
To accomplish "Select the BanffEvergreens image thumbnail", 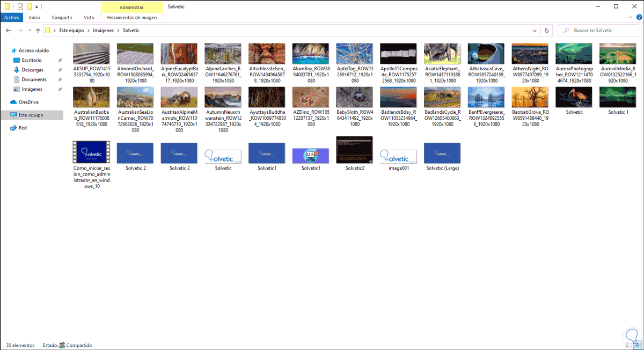I will coord(486,97).
